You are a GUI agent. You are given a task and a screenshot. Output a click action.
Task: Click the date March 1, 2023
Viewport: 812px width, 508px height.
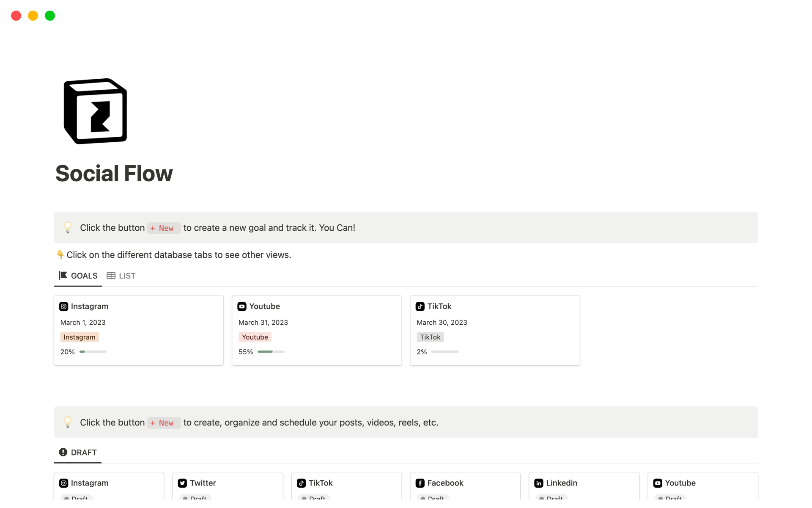pos(83,323)
